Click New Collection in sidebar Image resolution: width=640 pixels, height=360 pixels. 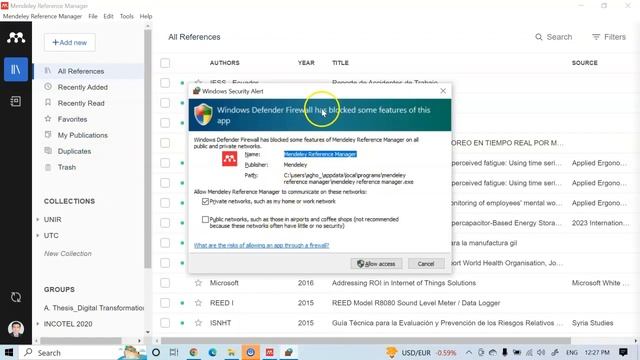click(68, 253)
